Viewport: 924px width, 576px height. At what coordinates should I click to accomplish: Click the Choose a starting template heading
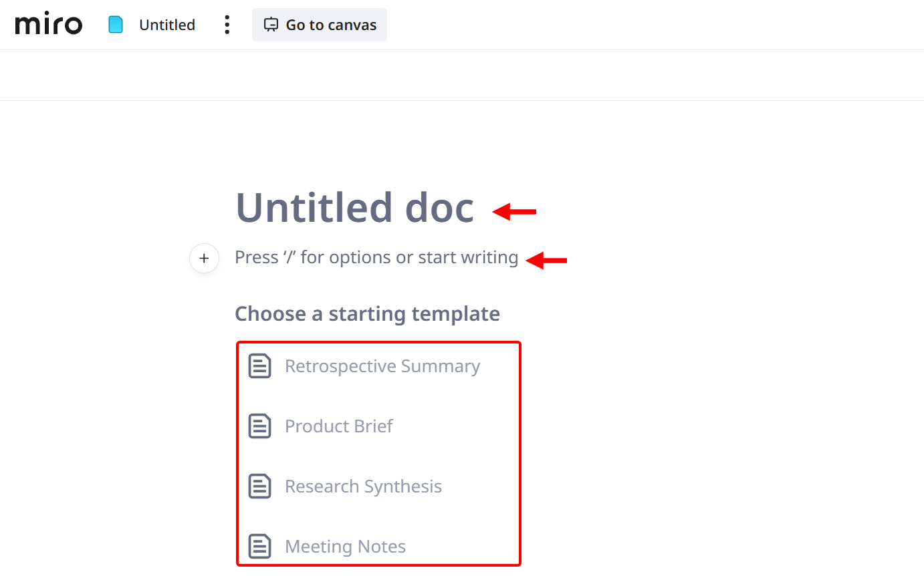tap(367, 313)
